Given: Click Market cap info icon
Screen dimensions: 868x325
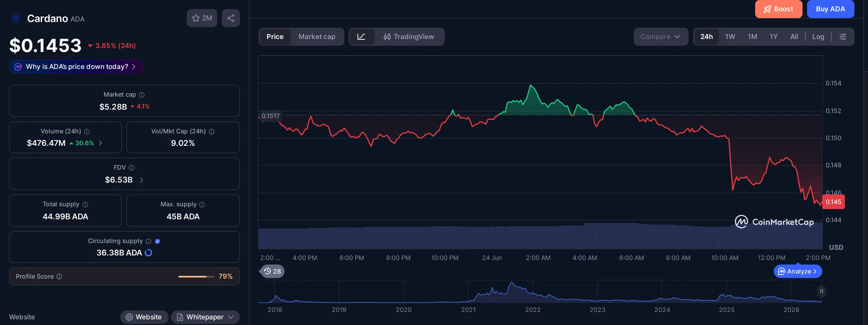Looking at the screenshot, I should pyautogui.click(x=142, y=95).
